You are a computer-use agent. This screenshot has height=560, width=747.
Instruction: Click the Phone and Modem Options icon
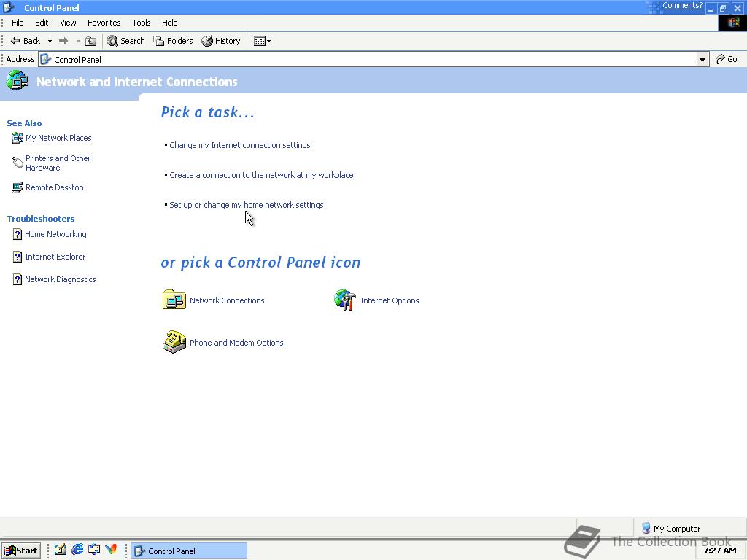pyautogui.click(x=174, y=342)
